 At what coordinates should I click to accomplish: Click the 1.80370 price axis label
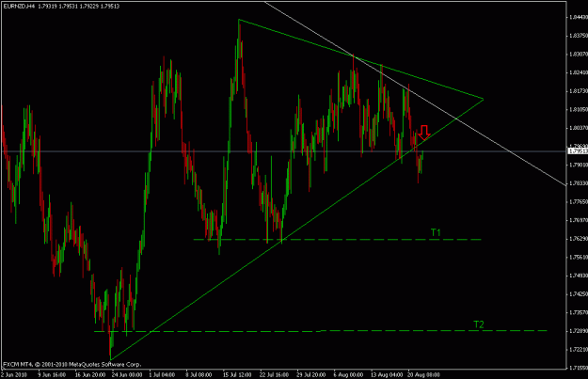[x=578, y=128]
